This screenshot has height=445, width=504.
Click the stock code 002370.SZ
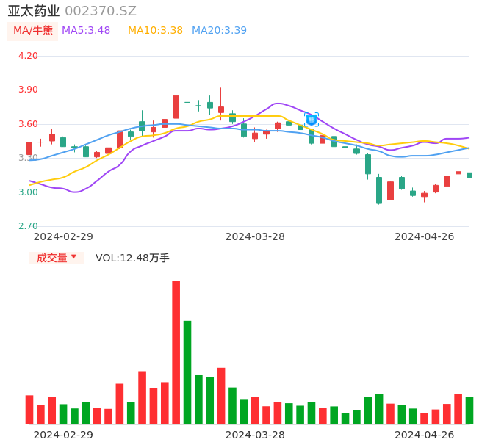(x=101, y=11)
